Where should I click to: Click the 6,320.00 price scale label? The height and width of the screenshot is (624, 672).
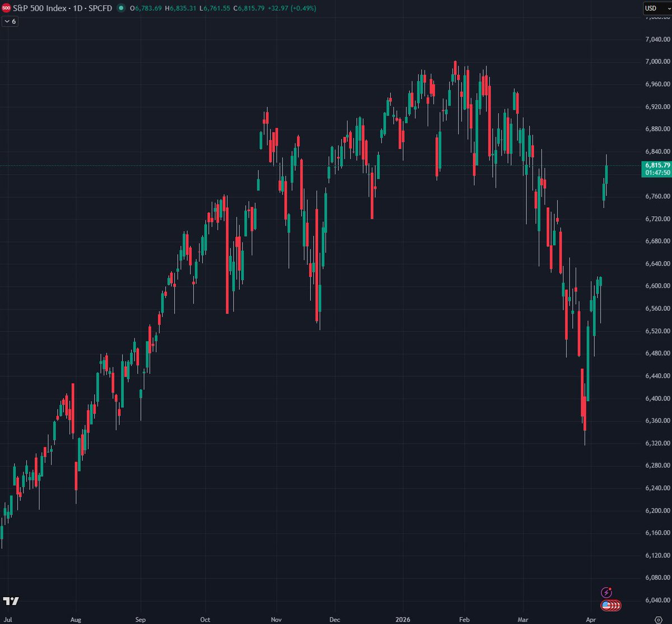(x=657, y=443)
